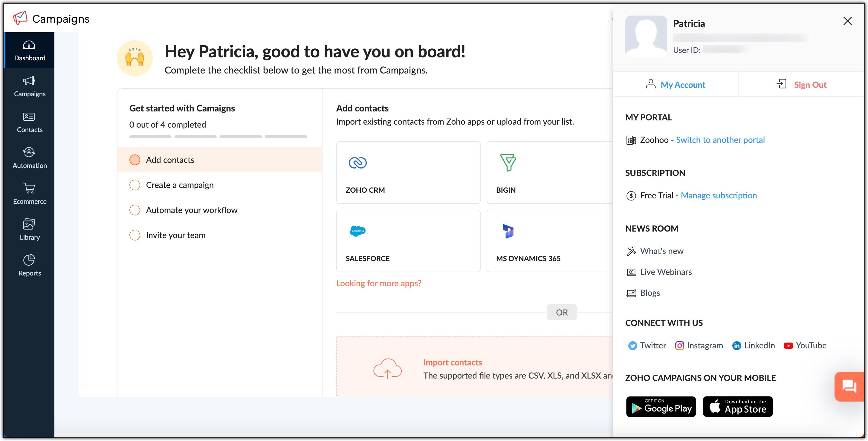Viewport: 868px width, 441px height.
Task: Close the Patricia profile panel
Action: coord(847,21)
